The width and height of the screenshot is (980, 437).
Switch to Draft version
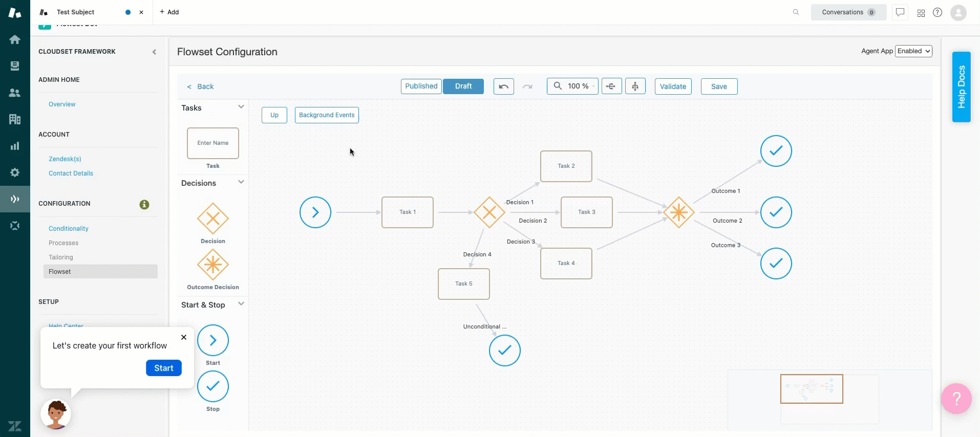coord(463,86)
